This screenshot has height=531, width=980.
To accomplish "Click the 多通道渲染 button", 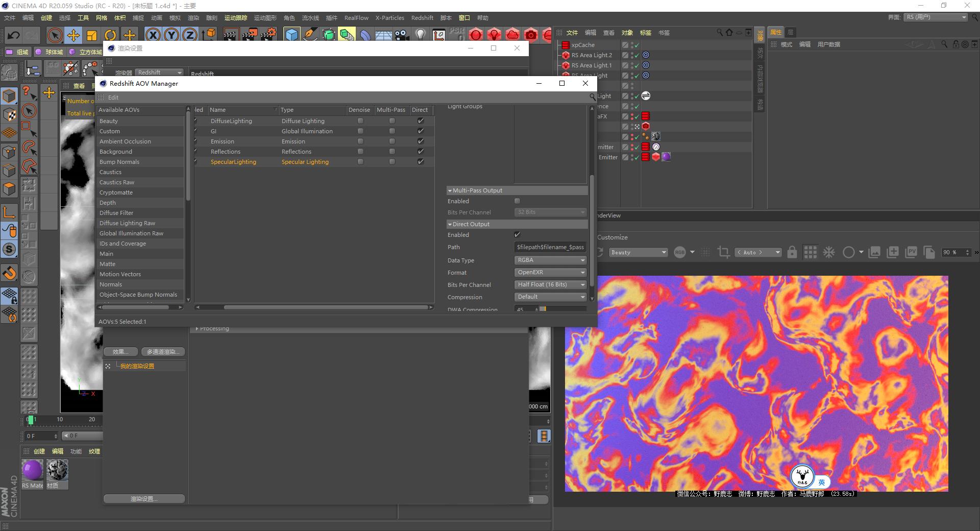I will coord(163,351).
